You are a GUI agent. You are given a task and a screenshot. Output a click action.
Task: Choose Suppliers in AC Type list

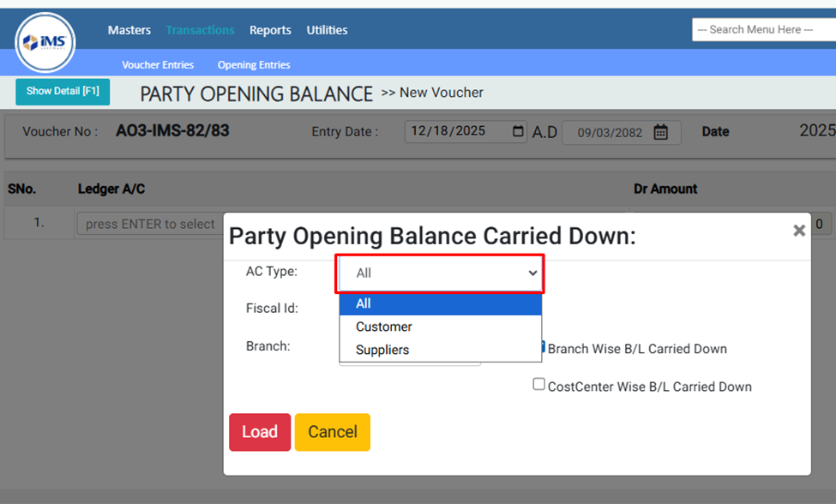382,350
